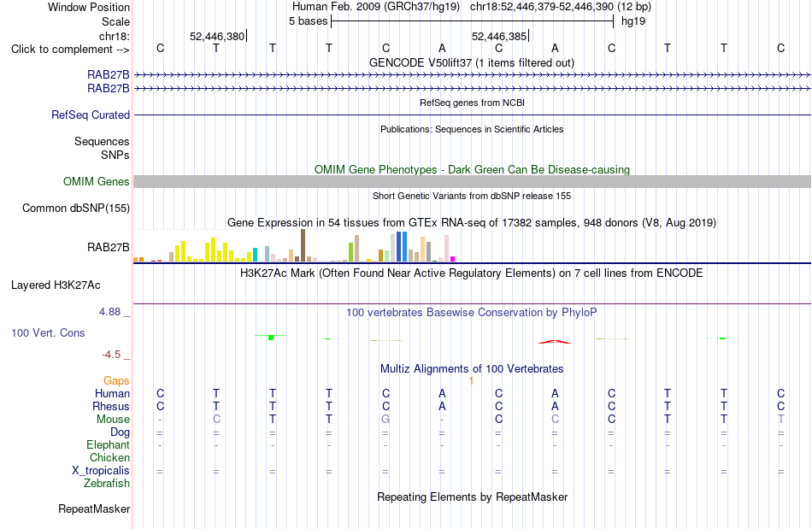Click the chr18: ruler label

[x=115, y=36]
